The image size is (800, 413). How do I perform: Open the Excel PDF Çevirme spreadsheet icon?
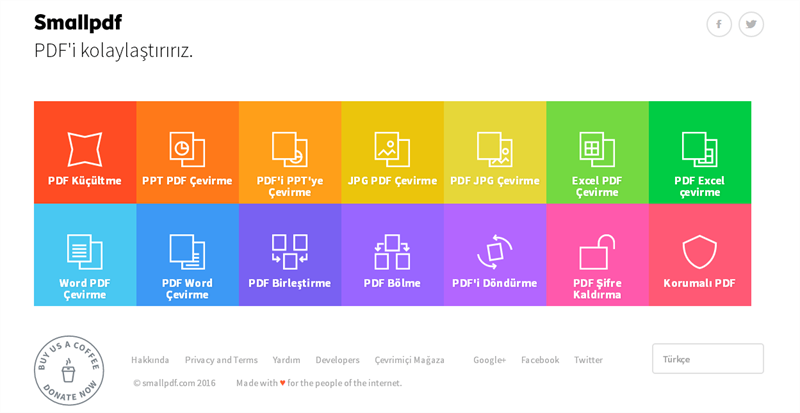pyautogui.click(x=597, y=149)
